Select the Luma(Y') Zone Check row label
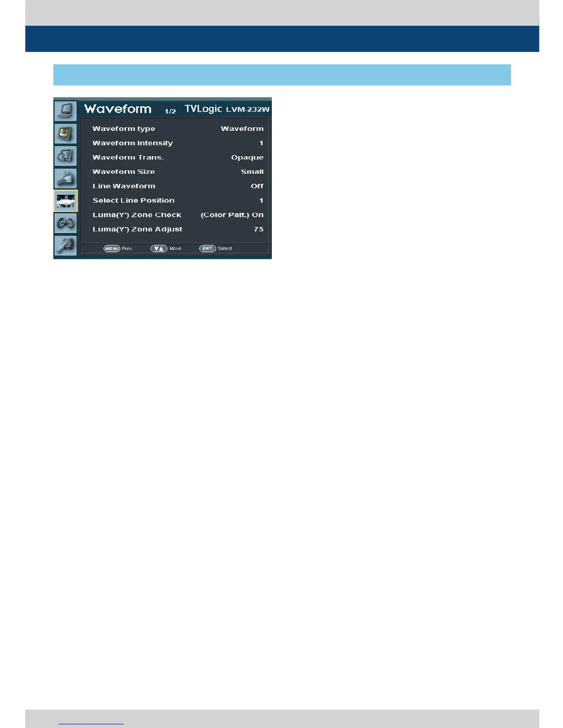The height and width of the screenshot is (728, 563). (x=137, y=215)
